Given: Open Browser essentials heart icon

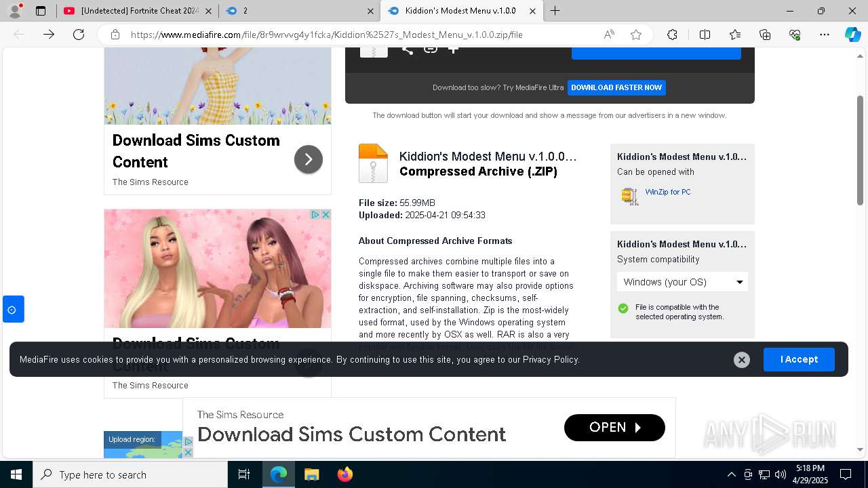Looking at the screenshot, I should click(x=795, y=35).
